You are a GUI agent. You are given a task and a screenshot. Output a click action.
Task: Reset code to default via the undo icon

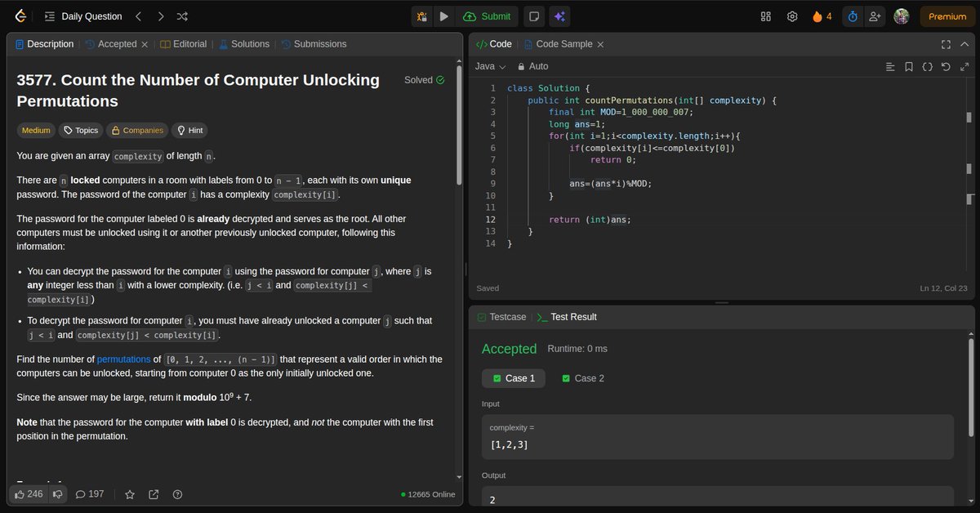tap(946, 67)
